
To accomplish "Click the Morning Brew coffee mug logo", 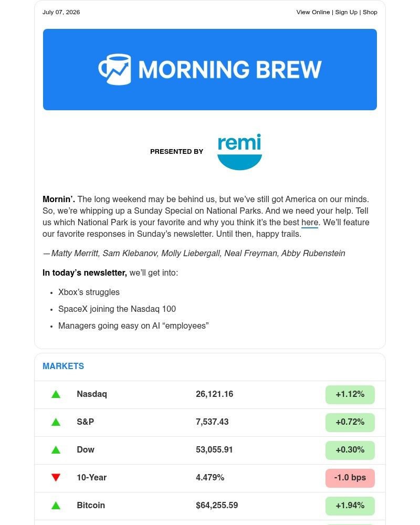I will click(x=114, y=69).
